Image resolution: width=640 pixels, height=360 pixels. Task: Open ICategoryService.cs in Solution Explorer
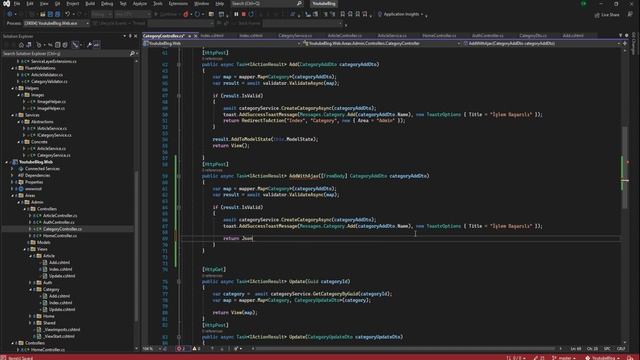(54, 135)
